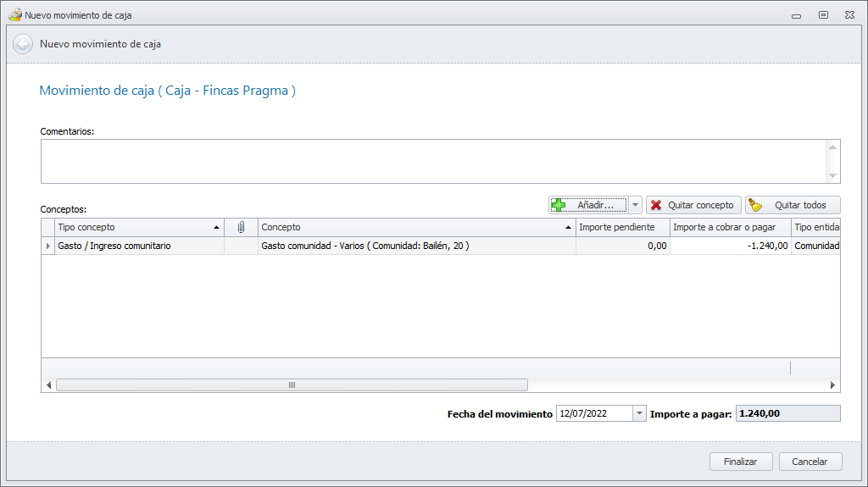Open the Añadir split-button dropdown arrow
This screenshot has width=868, height=487.
(x=635, y=205)
